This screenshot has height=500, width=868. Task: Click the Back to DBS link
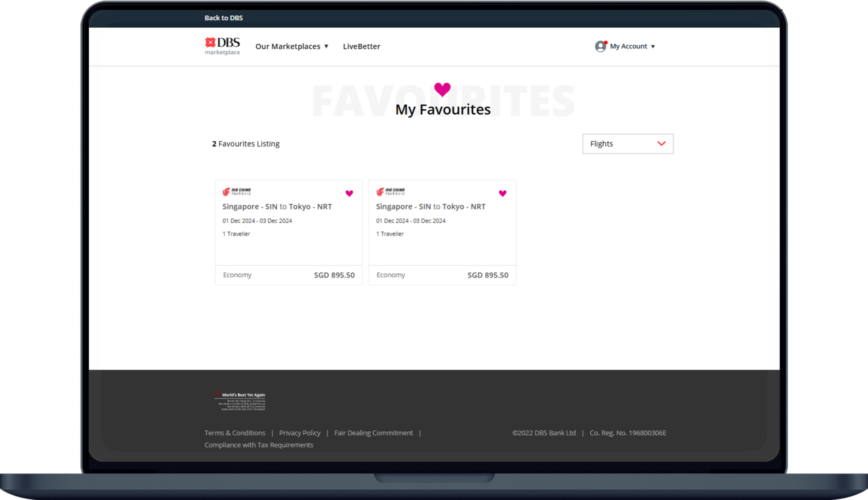click(x=223, y=18)
